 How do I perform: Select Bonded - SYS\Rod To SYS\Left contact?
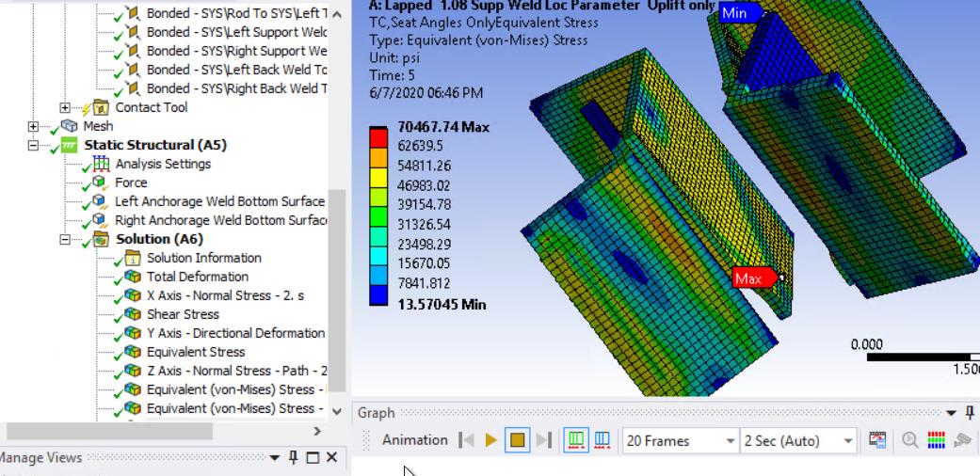point(236,13)
